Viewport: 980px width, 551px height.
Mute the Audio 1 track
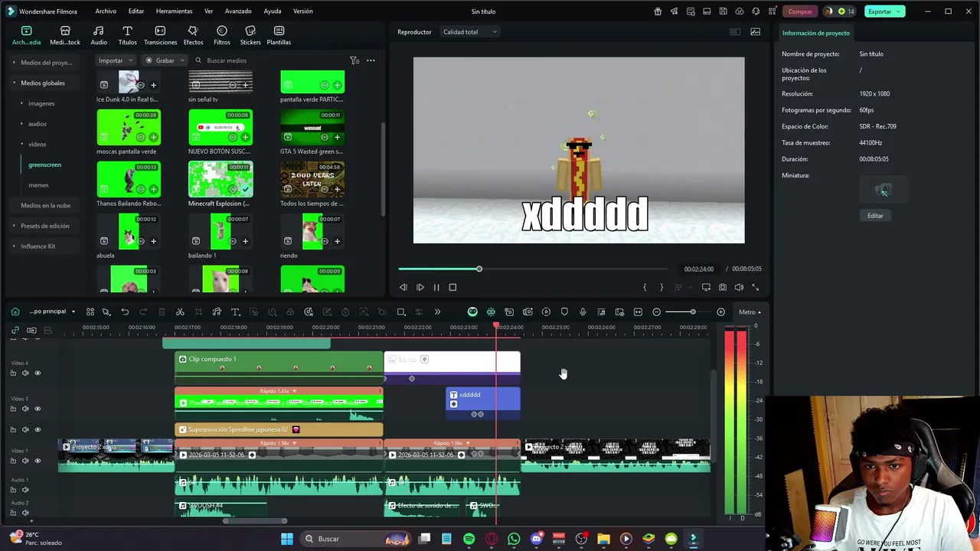coord(25,490)
